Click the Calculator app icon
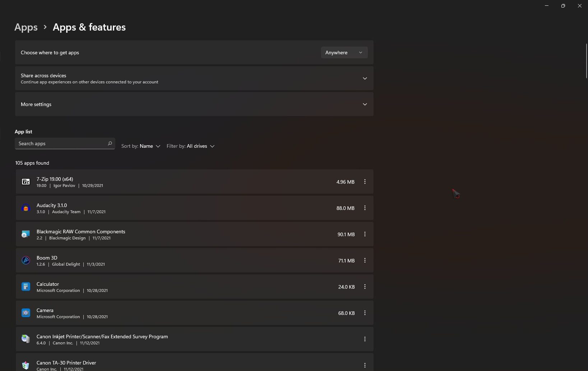 tap(26, 287)
